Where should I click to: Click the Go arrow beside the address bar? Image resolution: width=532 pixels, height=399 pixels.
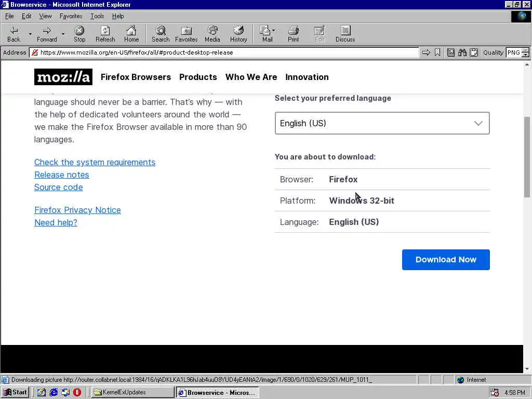(426, 52)
